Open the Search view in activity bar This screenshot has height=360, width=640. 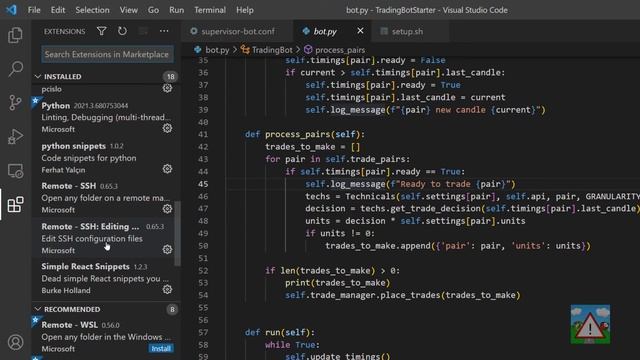coord(16,69)
